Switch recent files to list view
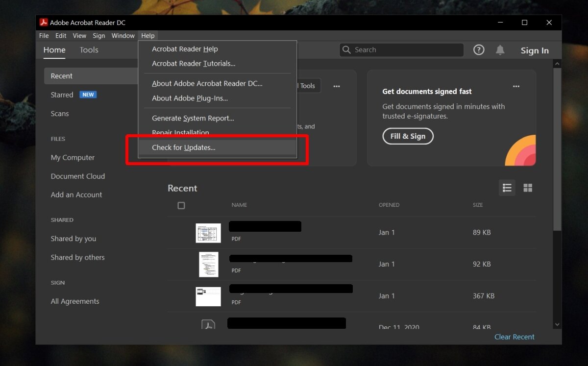 point(507,188)
